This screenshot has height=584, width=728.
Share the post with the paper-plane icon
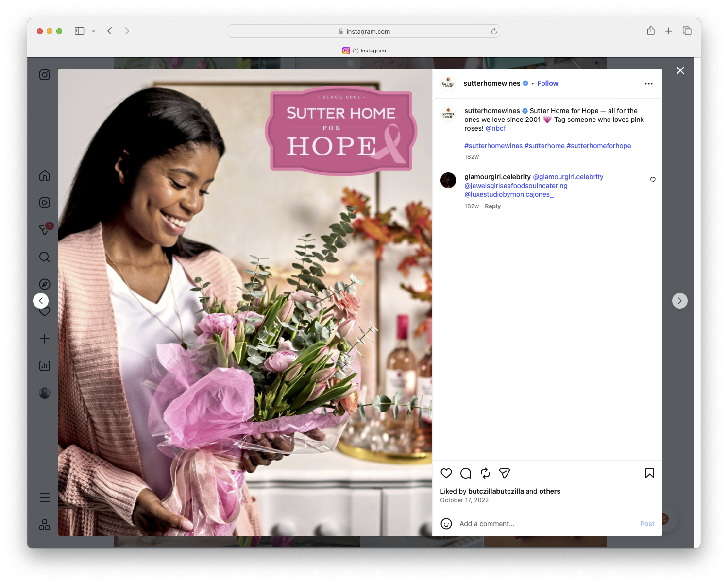tap(504, 473)
